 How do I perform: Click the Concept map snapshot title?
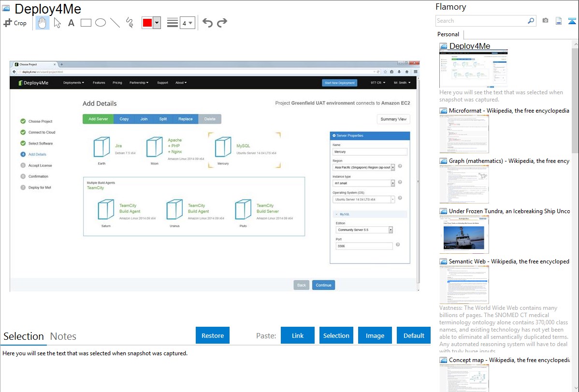coord(509,360)
